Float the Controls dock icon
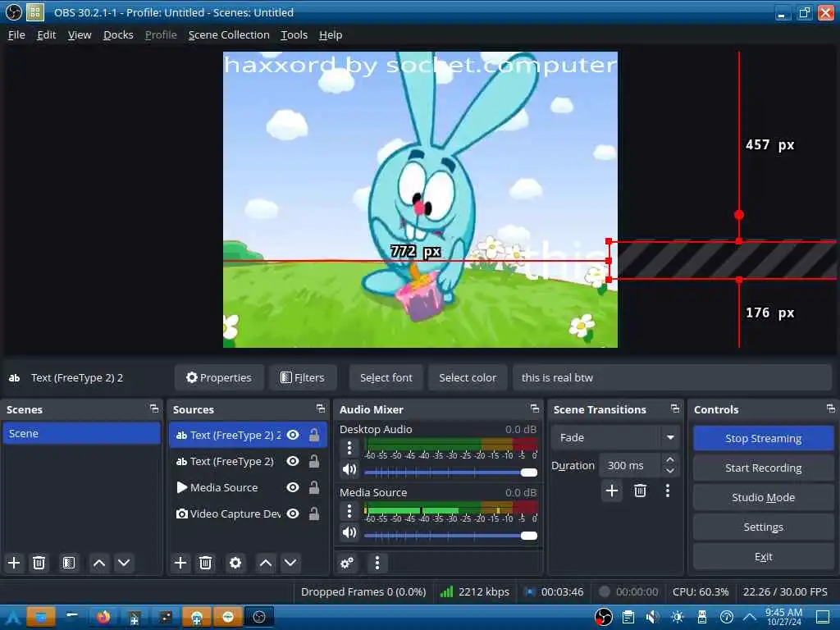 tap(831, 409)
